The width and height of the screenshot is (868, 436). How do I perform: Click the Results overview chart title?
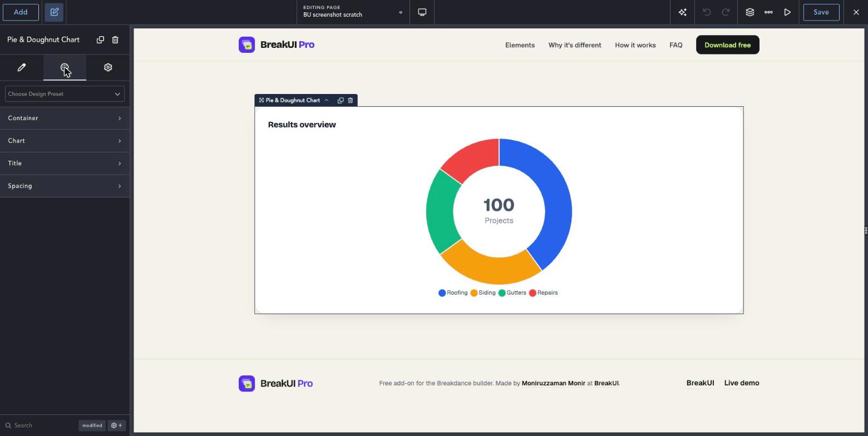tap(302, 125)
